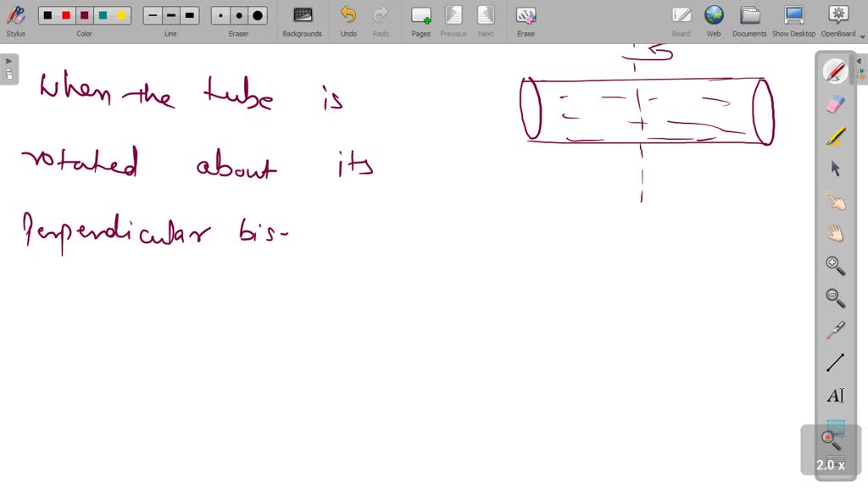Select the medium line thickness
Viewport: 868px width, 488px height.
click(170, 14)
